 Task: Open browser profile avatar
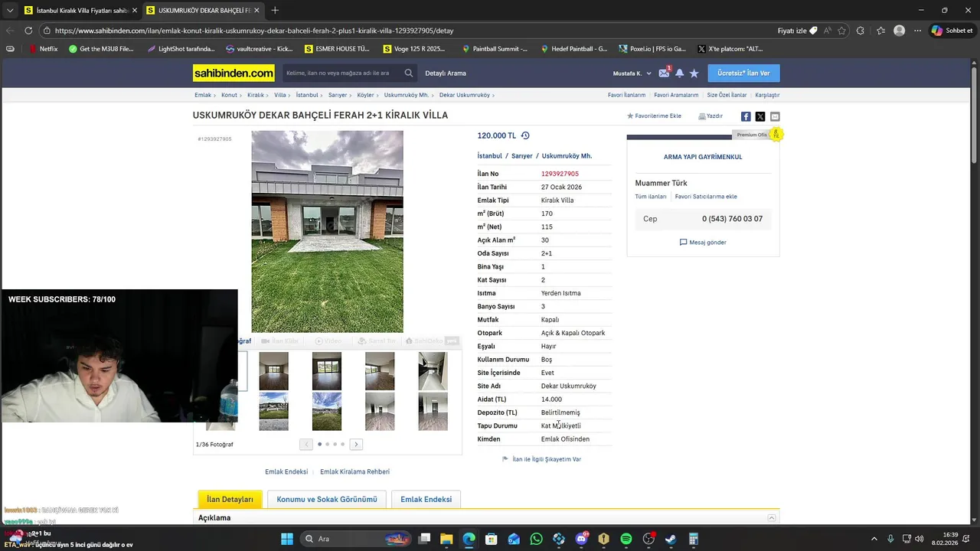pos(900,31)
